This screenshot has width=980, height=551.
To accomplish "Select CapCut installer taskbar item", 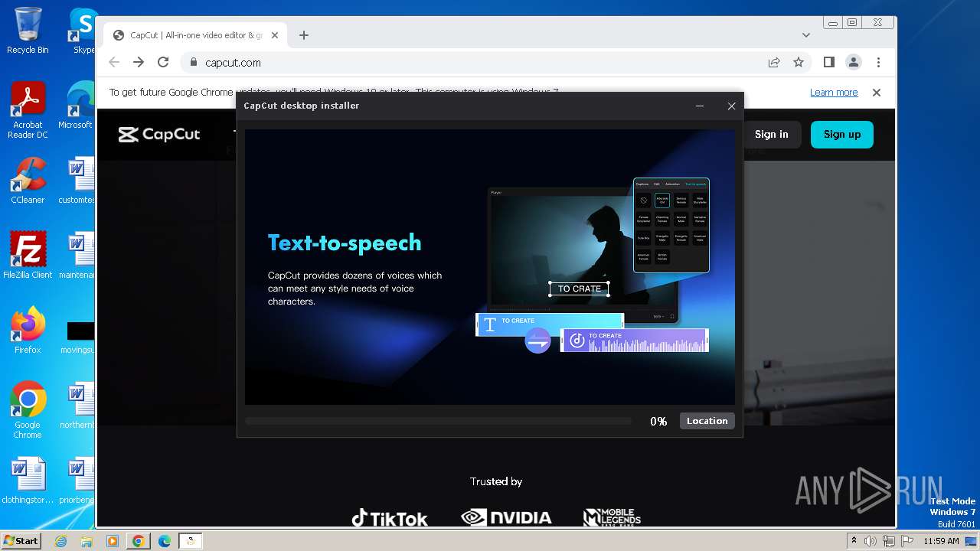I will pos(191,541).
